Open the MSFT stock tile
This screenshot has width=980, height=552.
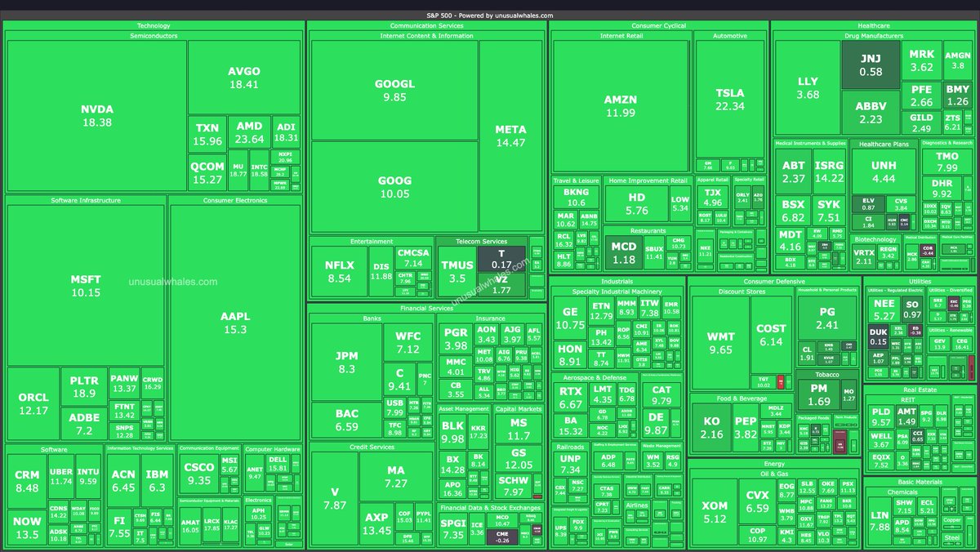[x=86, y=282]
